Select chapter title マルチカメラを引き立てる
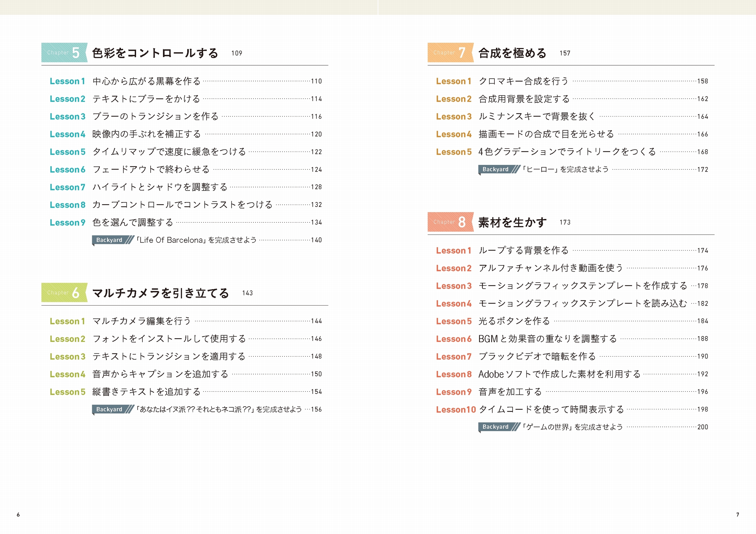 tap(161, 293)
